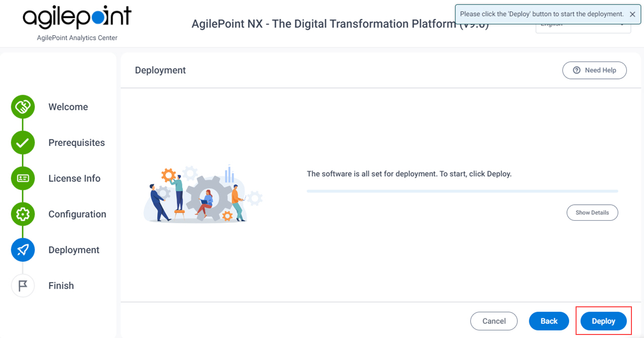Select the Welcome step label
Screen dimensions: 644x338
68,107
